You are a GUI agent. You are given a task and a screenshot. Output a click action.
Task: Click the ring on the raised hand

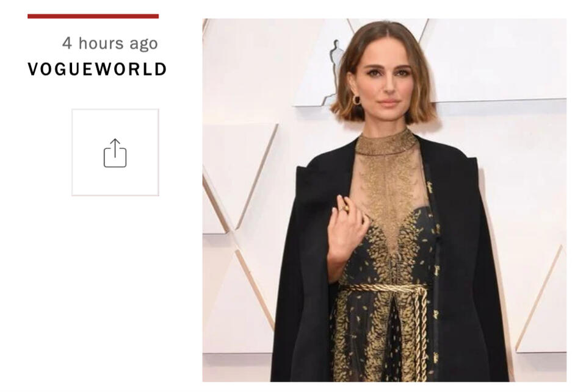344,208
